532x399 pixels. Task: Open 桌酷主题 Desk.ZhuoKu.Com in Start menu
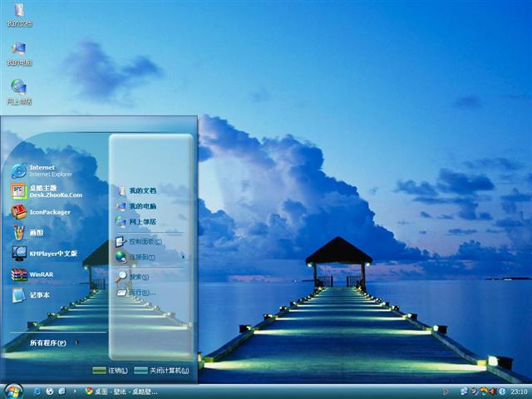coord(47,191)
